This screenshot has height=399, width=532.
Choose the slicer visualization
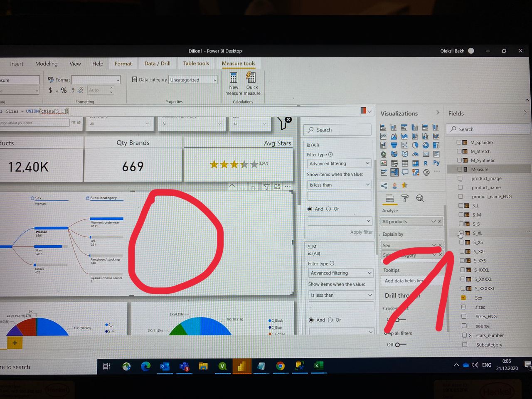[394, 163]
